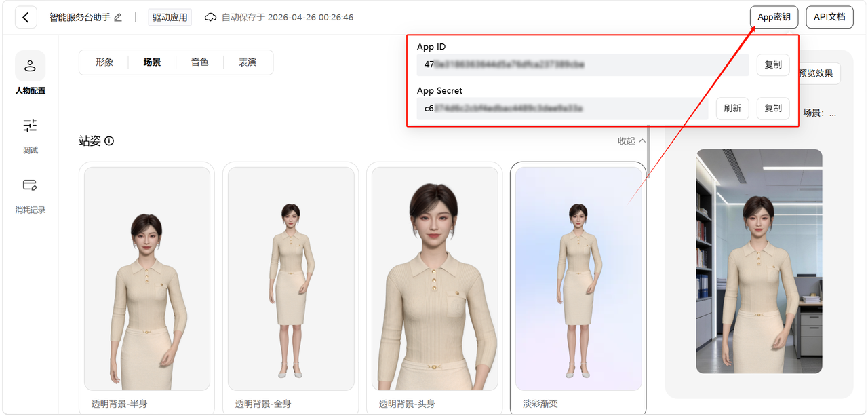Screen dimensions: 868x416
Task: Click the 站姿 section heading
Action: (90, 141)
